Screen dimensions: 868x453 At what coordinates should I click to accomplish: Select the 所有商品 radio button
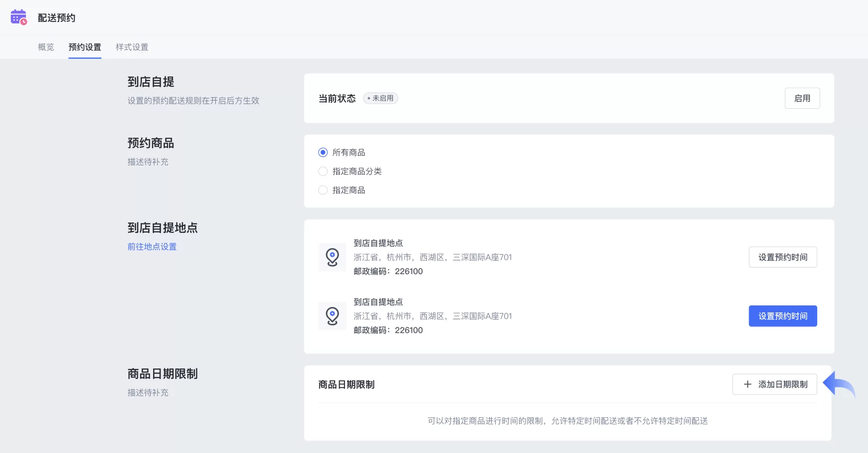[x=323, y=152]
